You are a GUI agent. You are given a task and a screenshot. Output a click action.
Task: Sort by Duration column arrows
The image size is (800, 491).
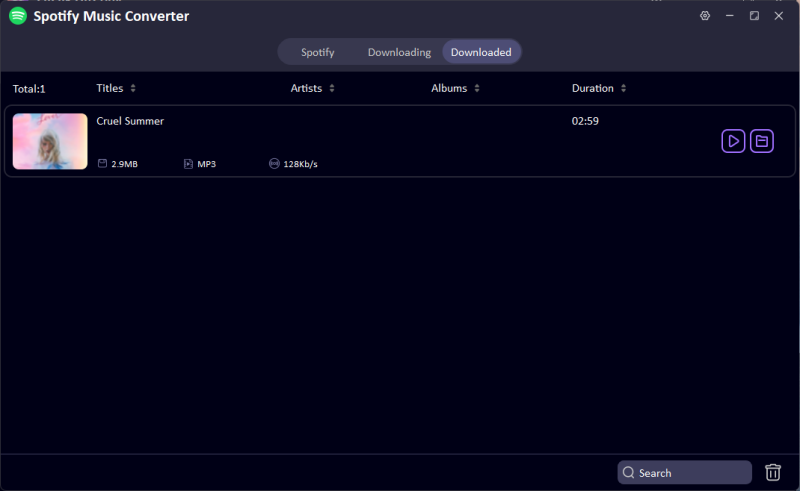pyautogui.click(x=623, y=88)
